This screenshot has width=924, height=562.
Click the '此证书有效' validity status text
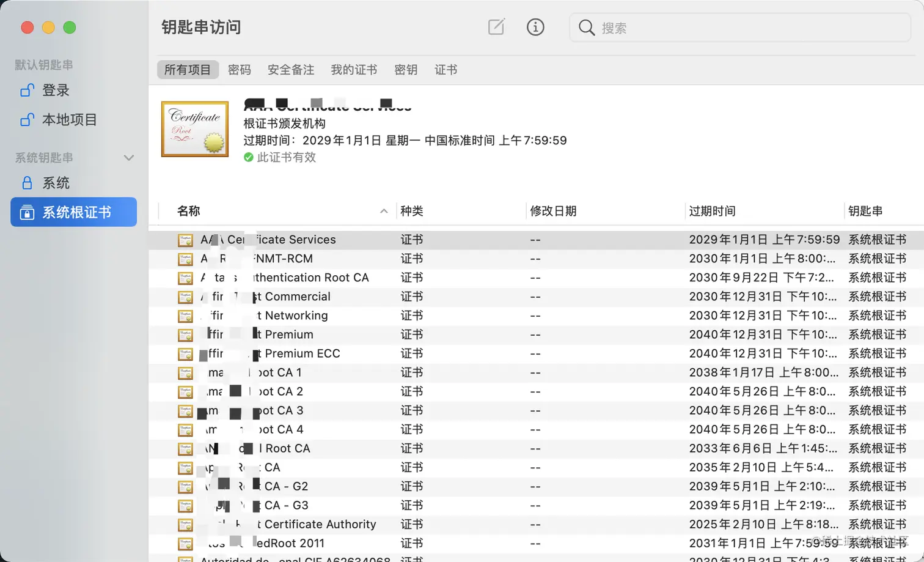click(287, 157)
